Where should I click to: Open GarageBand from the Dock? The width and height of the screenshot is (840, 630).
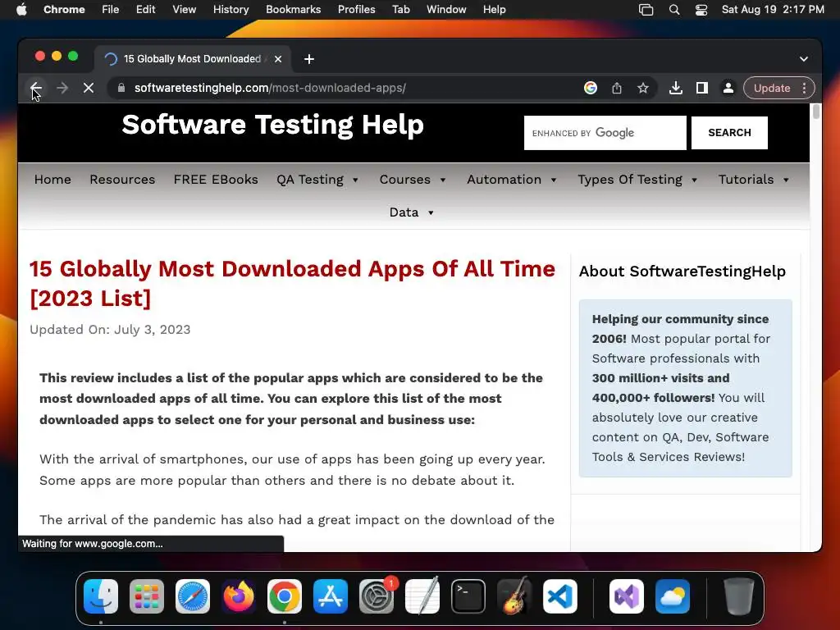[x=514, y=596]
